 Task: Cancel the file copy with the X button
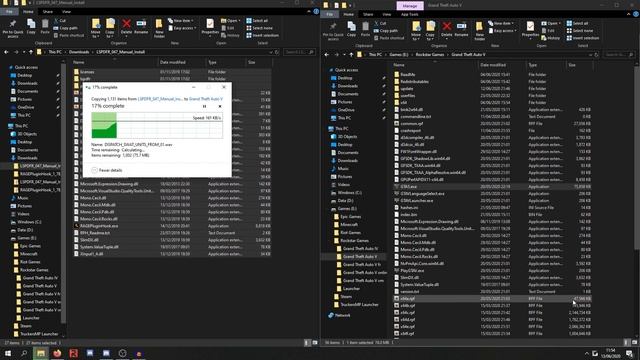tap(220, 106)
